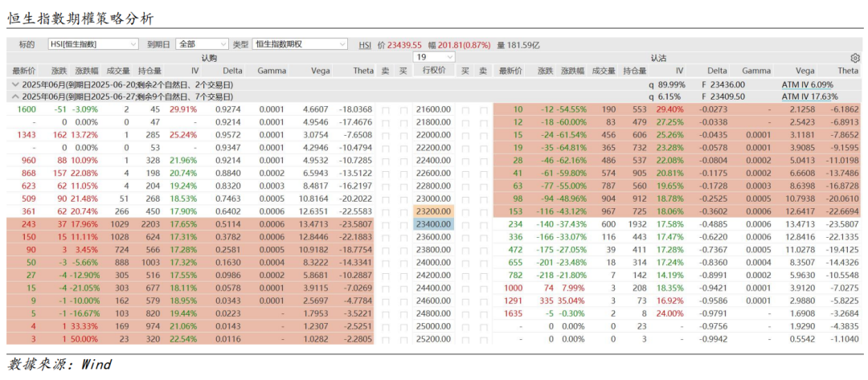
Task: Click put volume value 967
Action: point(608,214)
